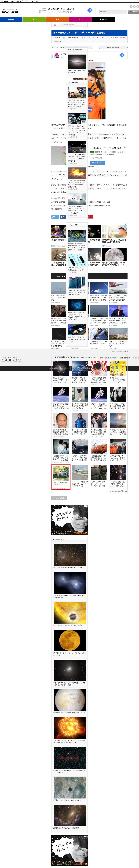This screenshot has height=868, width=139.
Task: Click the astronauts space ad pill button
Action: click(x=113, y=48)
